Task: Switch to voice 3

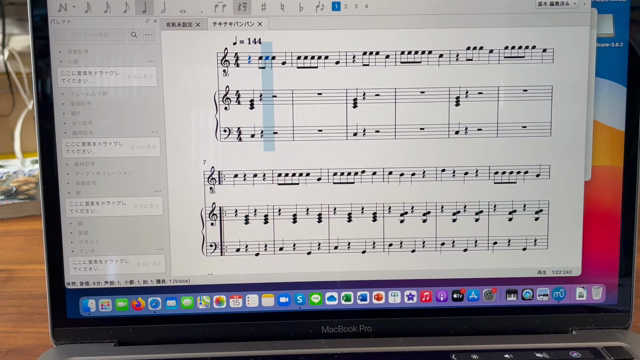Action: coord(356,6)
